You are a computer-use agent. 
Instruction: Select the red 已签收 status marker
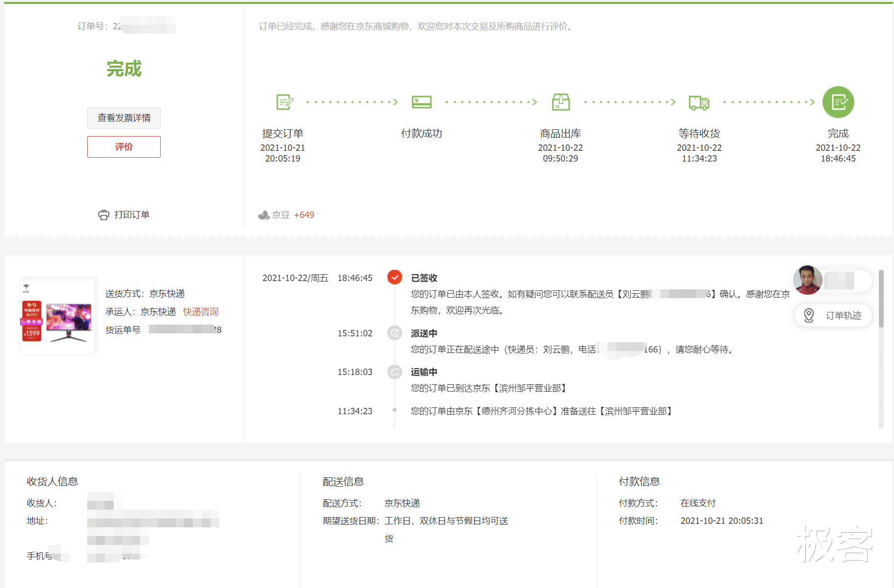click(394, 277)
